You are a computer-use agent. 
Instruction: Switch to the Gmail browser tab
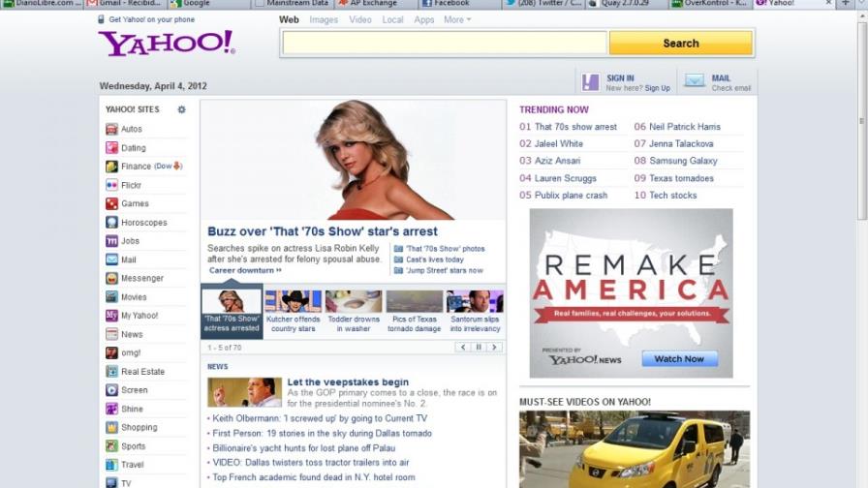pyautogui.click(x=125, y=4)
